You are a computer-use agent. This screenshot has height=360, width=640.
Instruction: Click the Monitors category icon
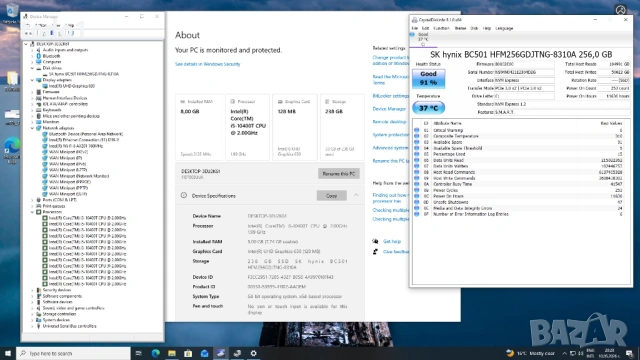coord(38,122)
